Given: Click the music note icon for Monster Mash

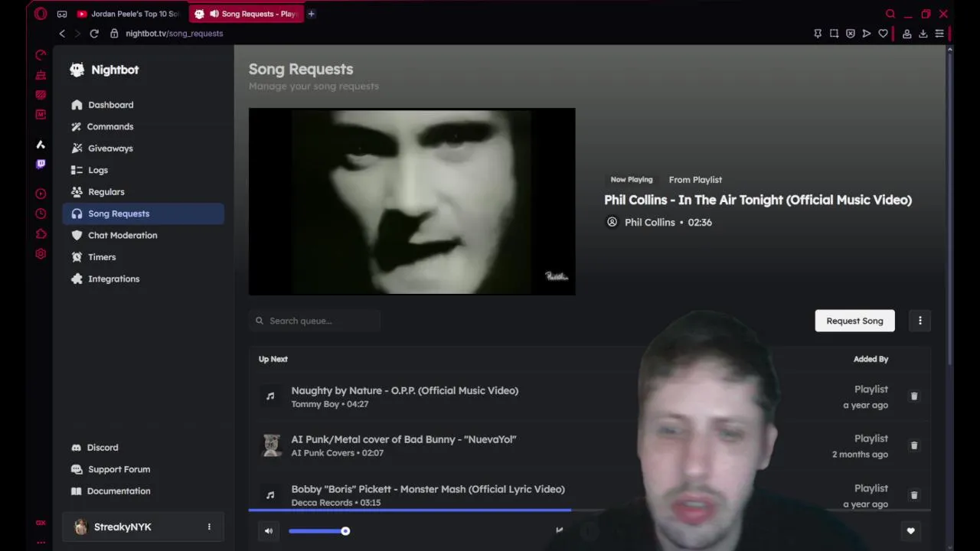Looking at the screenshot, I should click(270, 495).
